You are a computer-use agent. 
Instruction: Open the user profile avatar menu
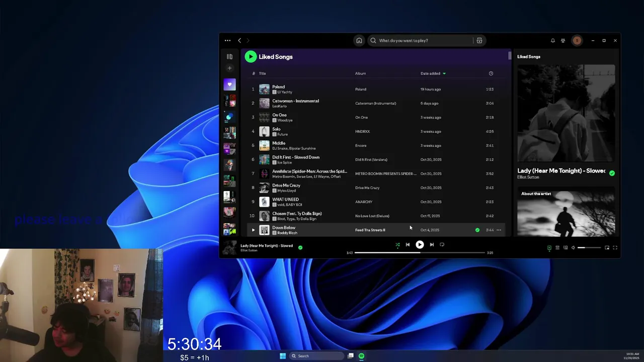point(577,40)
